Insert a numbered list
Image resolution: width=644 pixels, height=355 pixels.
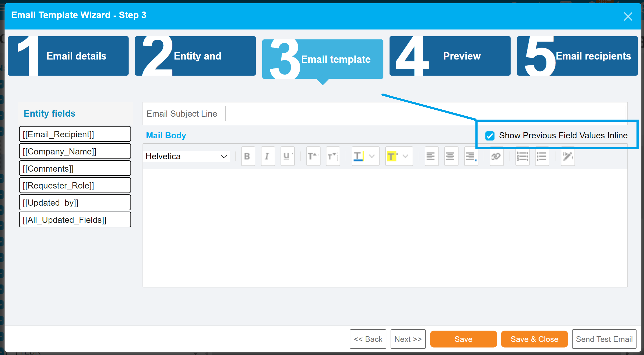point(522,156)
